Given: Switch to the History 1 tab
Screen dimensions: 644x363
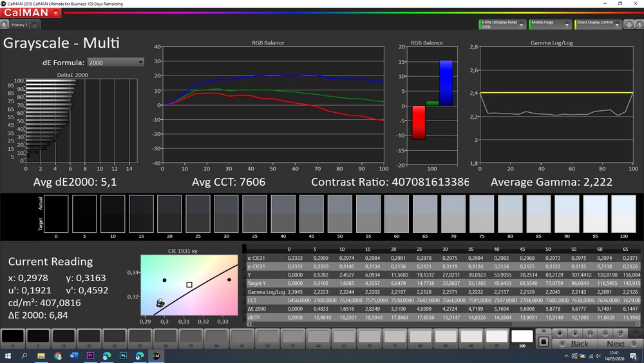Looking at the screenshot, I should pyautogui.click(x=19, y=25).
